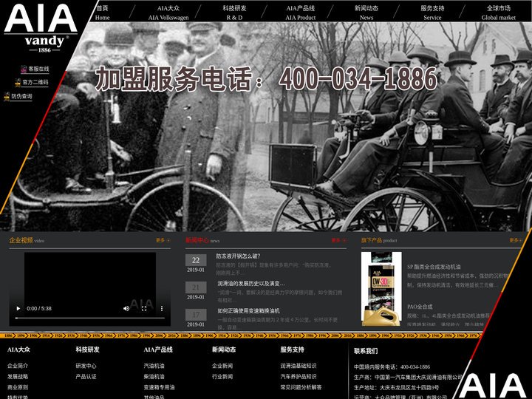Image resolution: width=532 pixels, height=399 pixels.
Task: Open the 全球市场 Global market menu
Action: point(499,13)
